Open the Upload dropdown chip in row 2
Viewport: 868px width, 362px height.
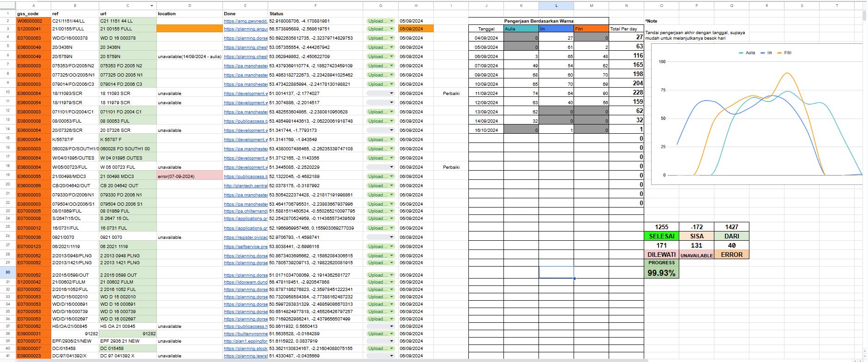[x=381, y=21]
